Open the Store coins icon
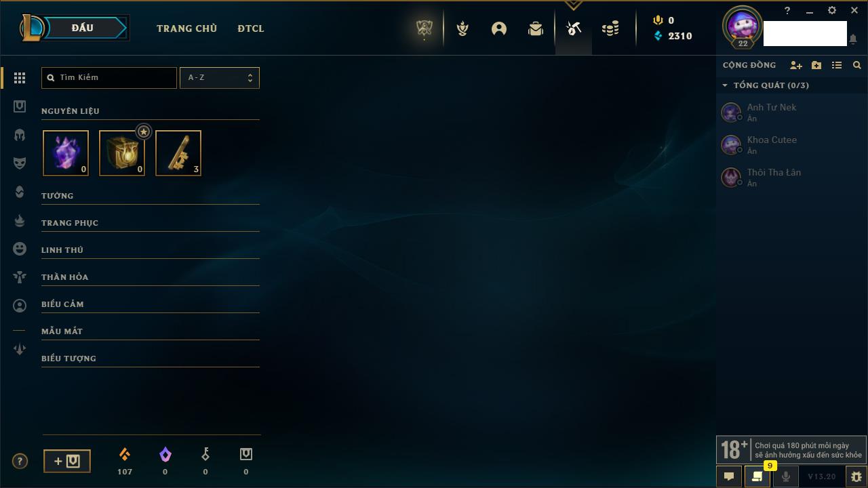Viewport: 868px width, 488px height. pyautogui.click(x=610, y=28)
